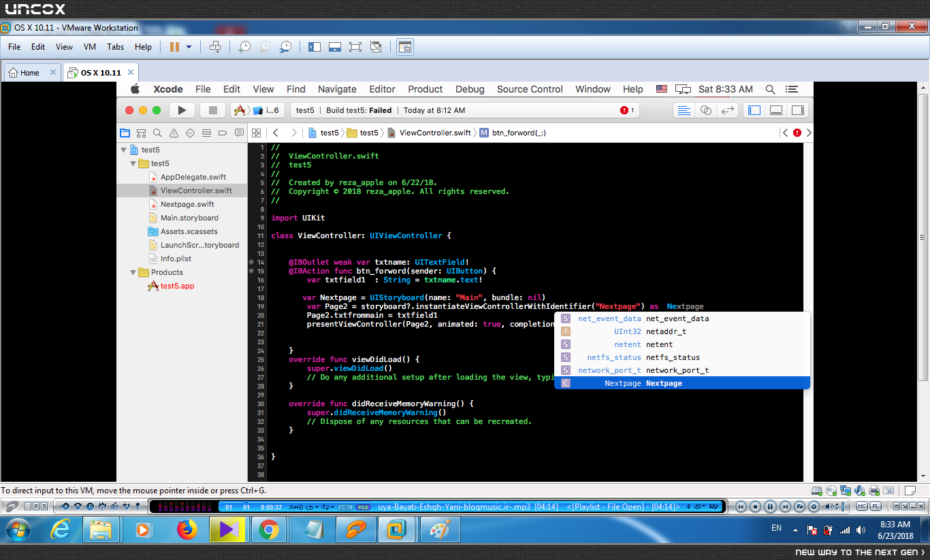930x560 pixels.
Task: Open the Navigate menu in Xcode
Action: (x=337, y=89)
